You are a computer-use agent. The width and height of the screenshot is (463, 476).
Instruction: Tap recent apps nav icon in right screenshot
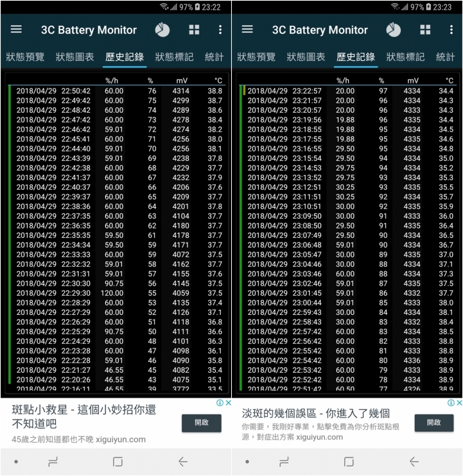coord(284,462)
